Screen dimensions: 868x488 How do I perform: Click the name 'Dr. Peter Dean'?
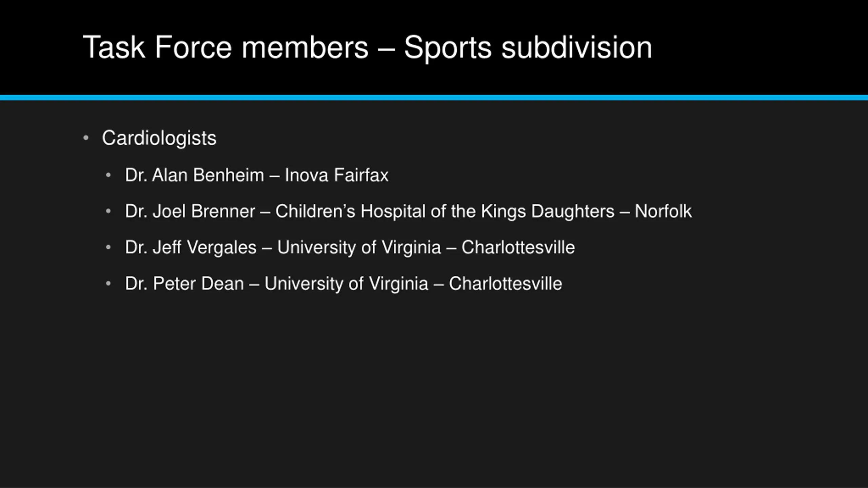tap(184, 284)
